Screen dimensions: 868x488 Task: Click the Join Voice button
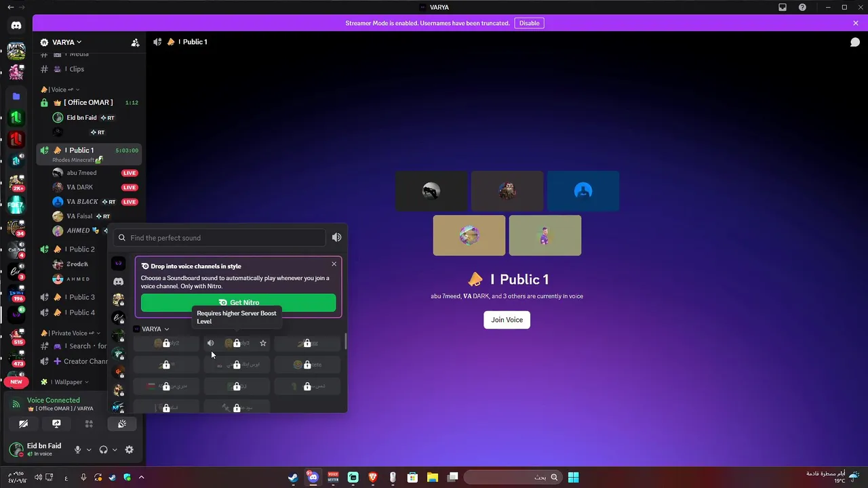coord(507,320)
